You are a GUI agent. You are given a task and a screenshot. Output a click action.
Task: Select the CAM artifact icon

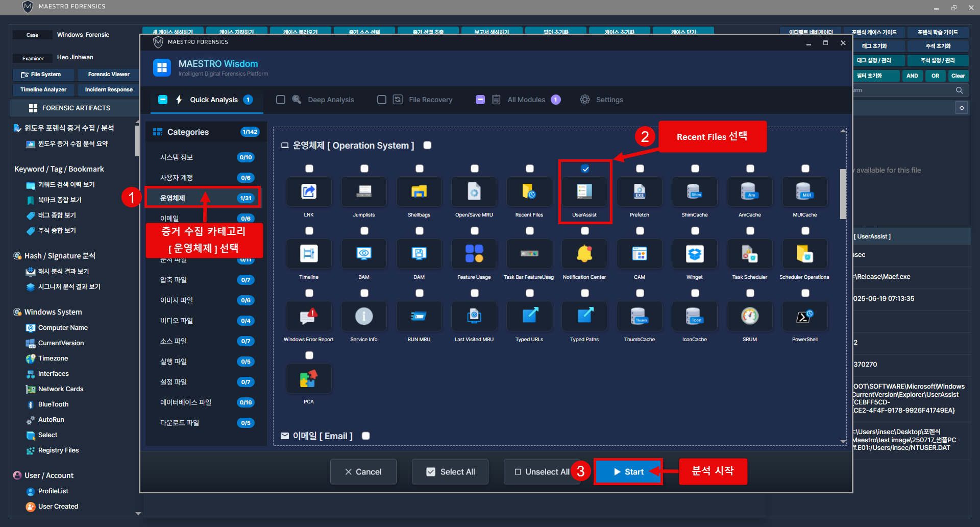pyautogui.click(x=640, y=254)
